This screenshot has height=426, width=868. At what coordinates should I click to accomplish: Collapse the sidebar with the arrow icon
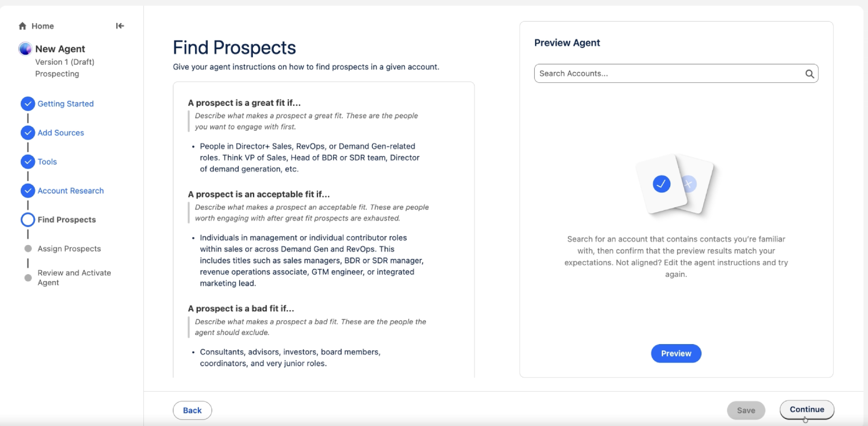pyautogui.click(x=120, y=26)
